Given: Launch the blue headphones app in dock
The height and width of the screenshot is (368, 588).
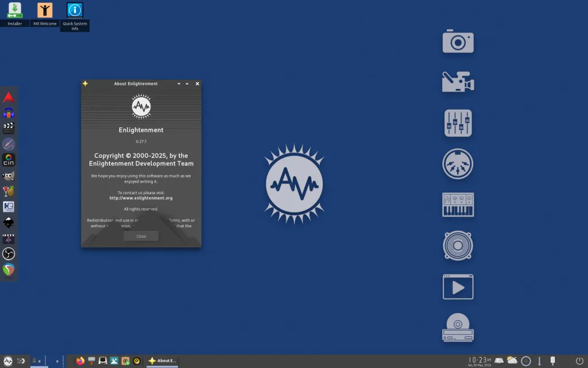Looking at the screenshot, I should [8, 113].
